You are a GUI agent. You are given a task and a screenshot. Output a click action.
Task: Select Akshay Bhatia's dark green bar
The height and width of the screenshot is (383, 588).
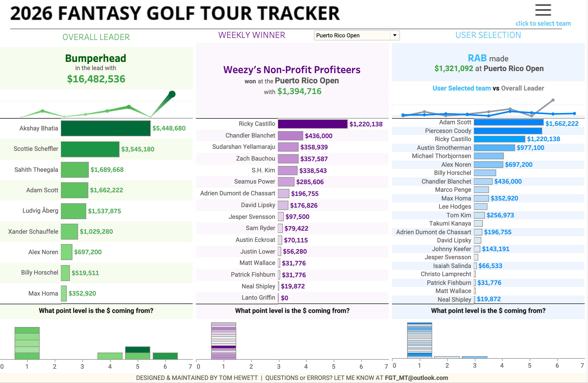tap(105, 128)
